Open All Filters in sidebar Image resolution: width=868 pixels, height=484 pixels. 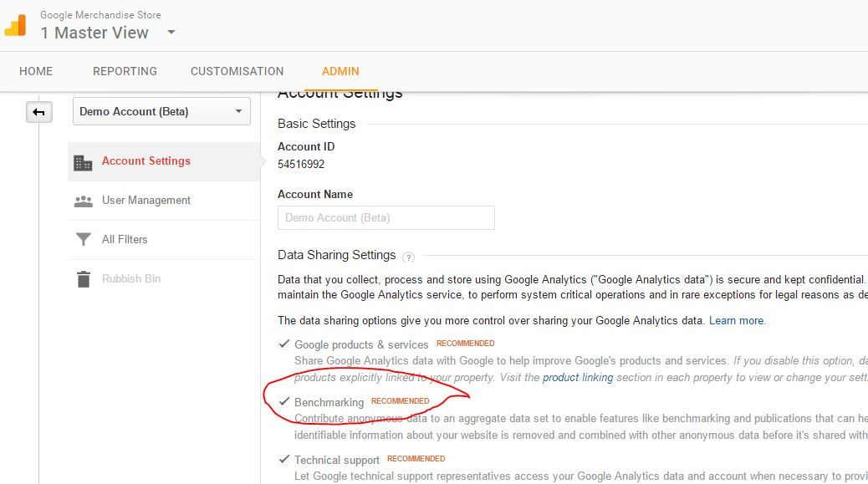[164, 240]
